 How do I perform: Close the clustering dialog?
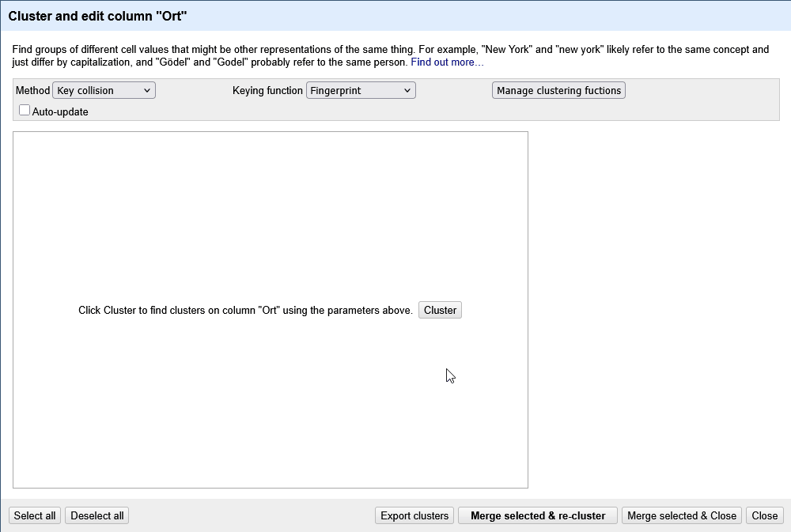coord(764,515)
